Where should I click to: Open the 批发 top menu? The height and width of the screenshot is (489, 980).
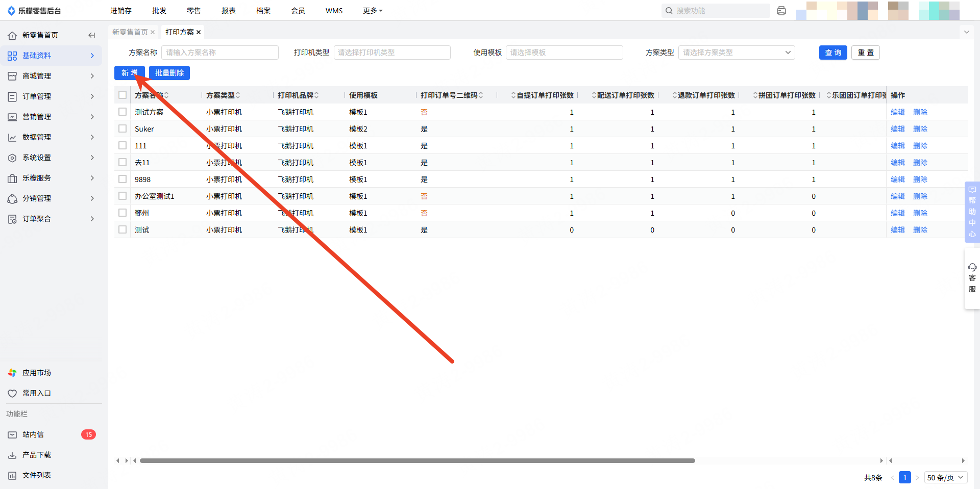pyautogui.click(x=159, y=11)
